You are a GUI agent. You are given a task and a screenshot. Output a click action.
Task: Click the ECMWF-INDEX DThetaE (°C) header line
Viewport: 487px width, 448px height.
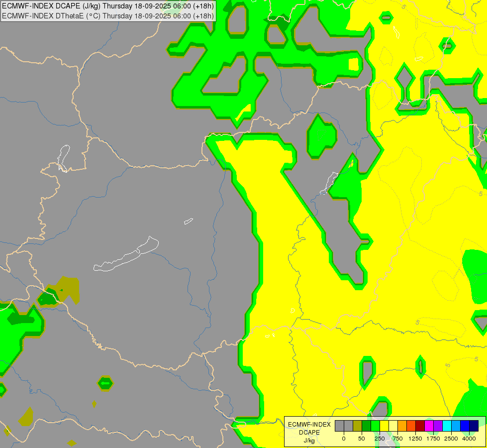pyautogui.click(x=108, y=16)
